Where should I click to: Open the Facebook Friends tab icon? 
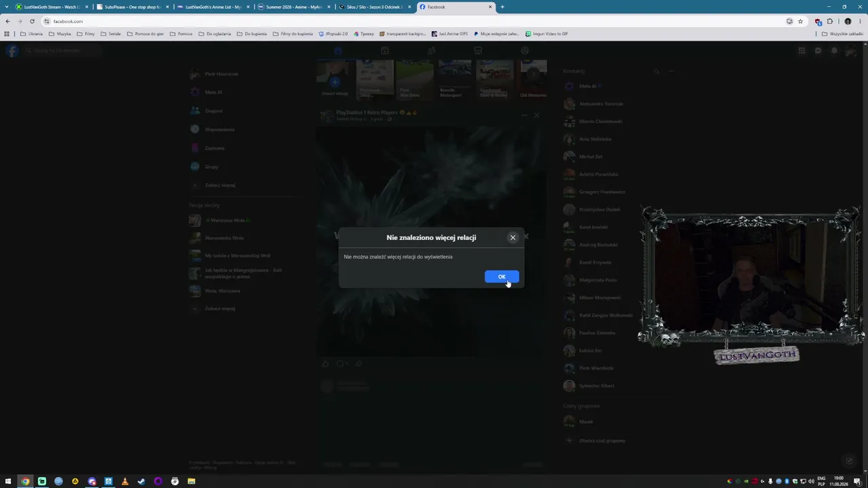tap(431, 51)
